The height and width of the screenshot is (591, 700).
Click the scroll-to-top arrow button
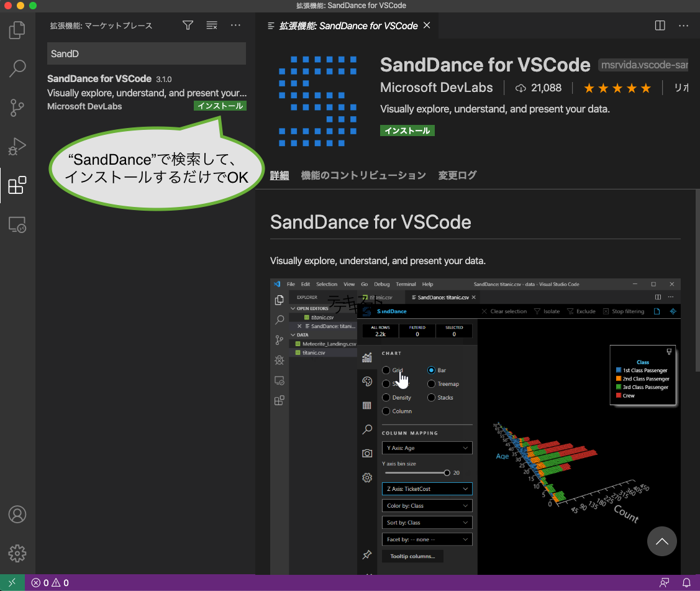(661, 542)
